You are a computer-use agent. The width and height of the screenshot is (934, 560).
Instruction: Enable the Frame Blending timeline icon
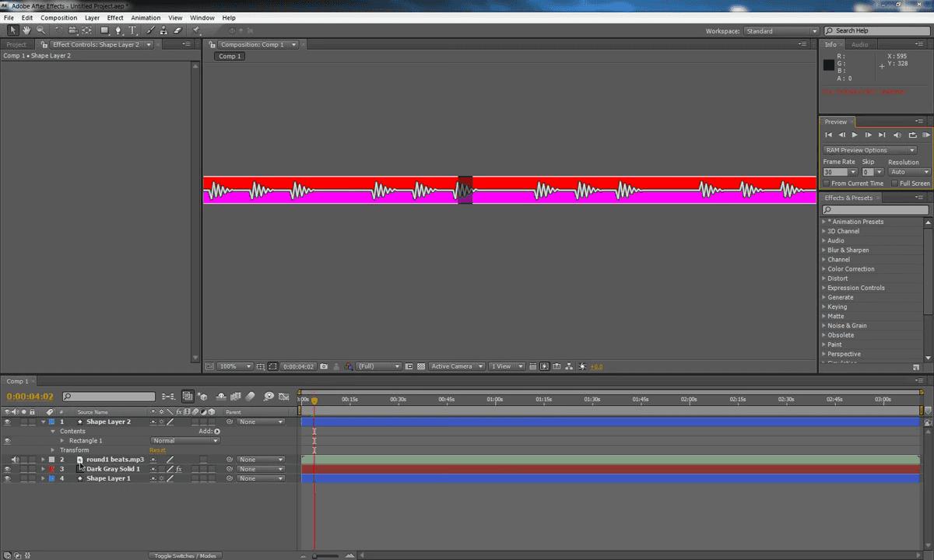point(236,397)
